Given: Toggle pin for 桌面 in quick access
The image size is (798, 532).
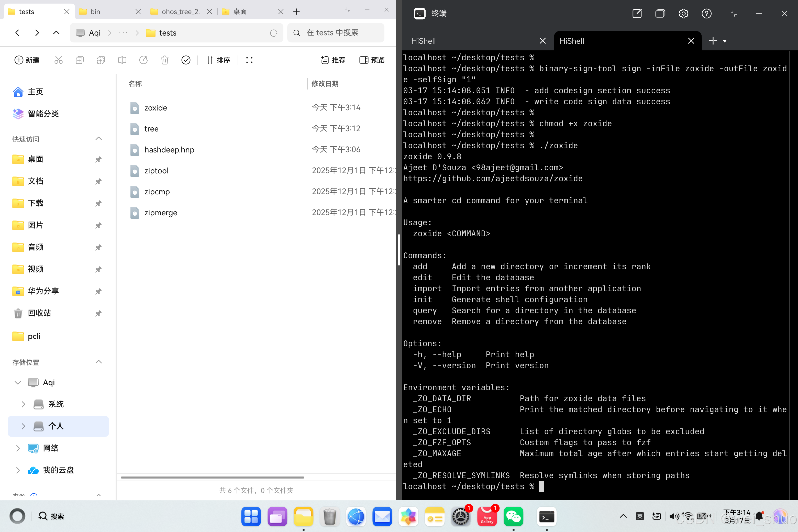Looking at the screenshot, I should tap(98, 159).
